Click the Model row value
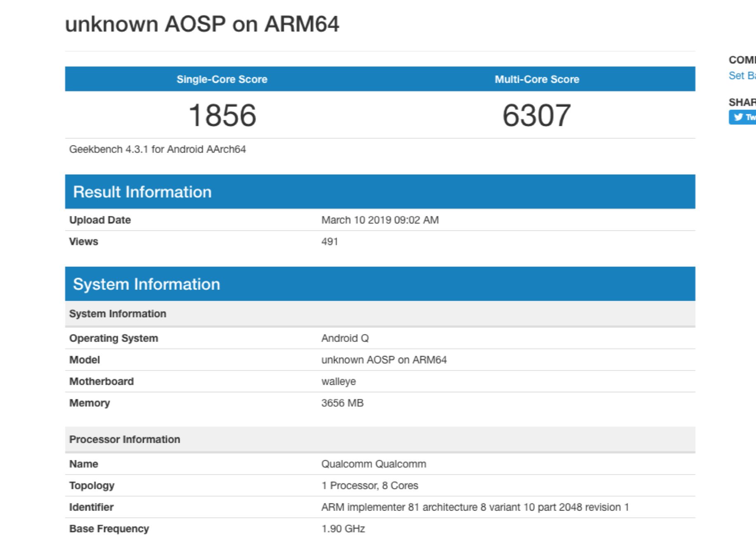 point(384,360)
